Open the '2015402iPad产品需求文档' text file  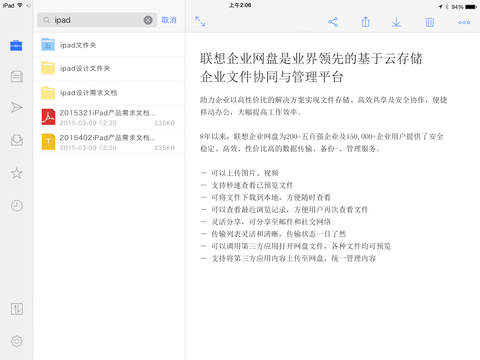[109, 142]
